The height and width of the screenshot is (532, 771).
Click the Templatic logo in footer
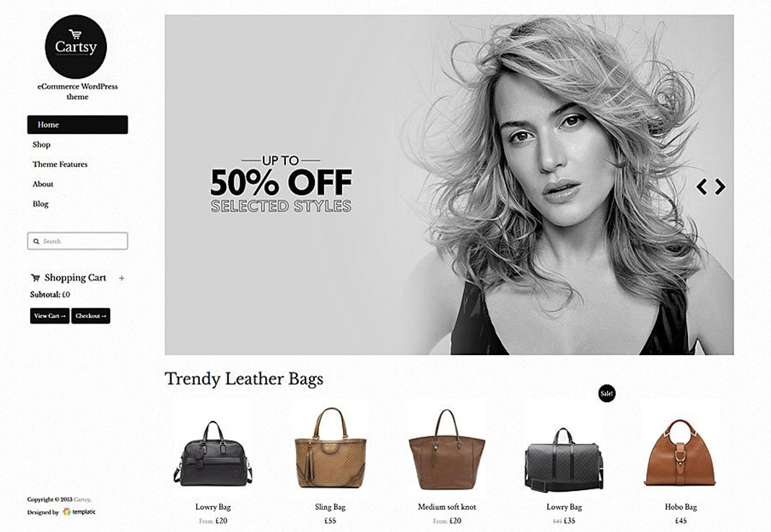pyautogui.click(x=79, y=512)
